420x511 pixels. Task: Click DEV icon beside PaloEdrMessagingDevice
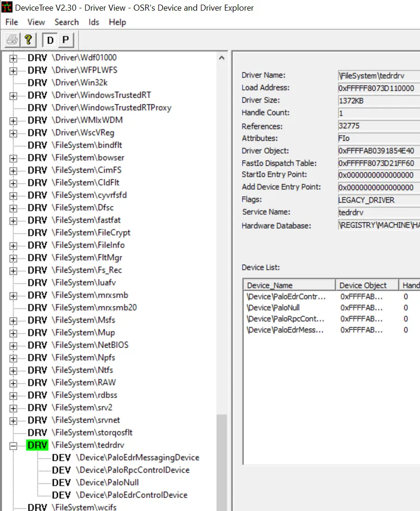[x=61, y=458]
